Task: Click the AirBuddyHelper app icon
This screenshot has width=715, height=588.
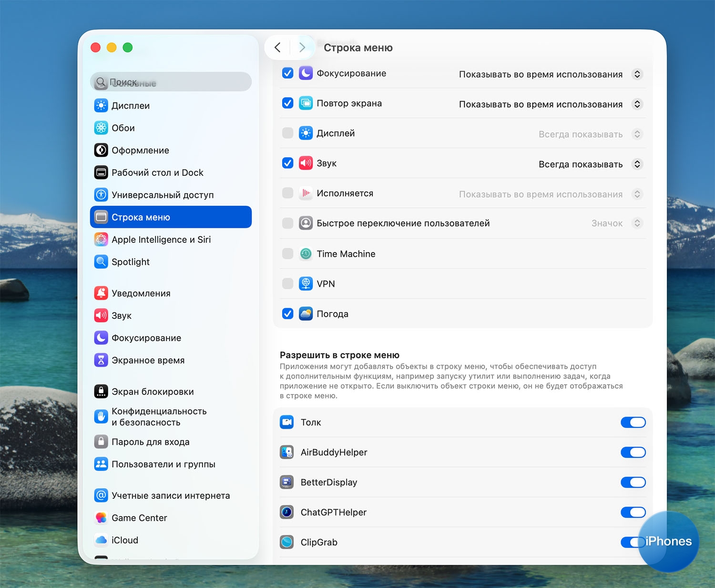Action: tap(286, 452)
